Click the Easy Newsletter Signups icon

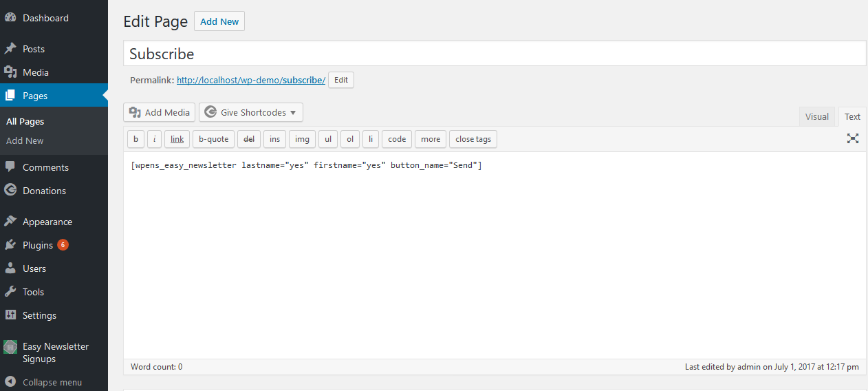[10, 347]
